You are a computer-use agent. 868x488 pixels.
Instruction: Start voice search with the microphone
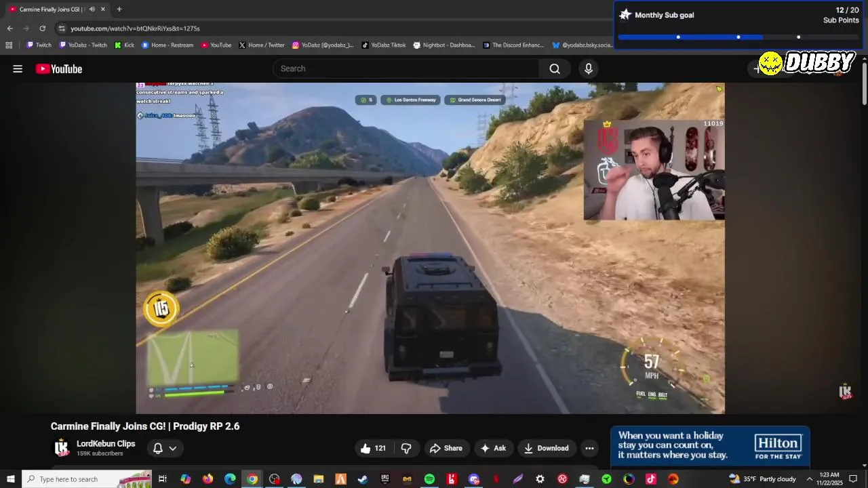tap(589, 68)
